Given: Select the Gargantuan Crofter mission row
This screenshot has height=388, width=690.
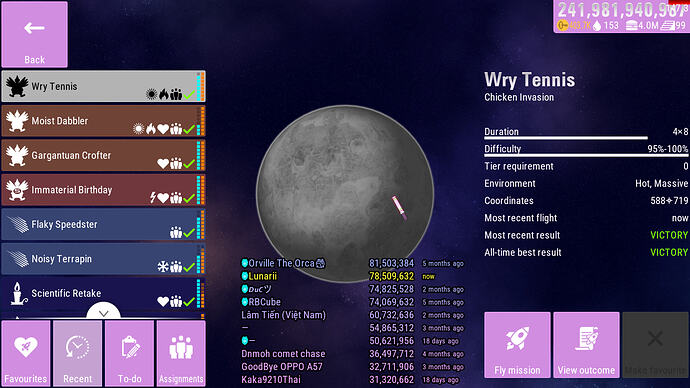Looking at the screenshot, I should tap(103, 155).
